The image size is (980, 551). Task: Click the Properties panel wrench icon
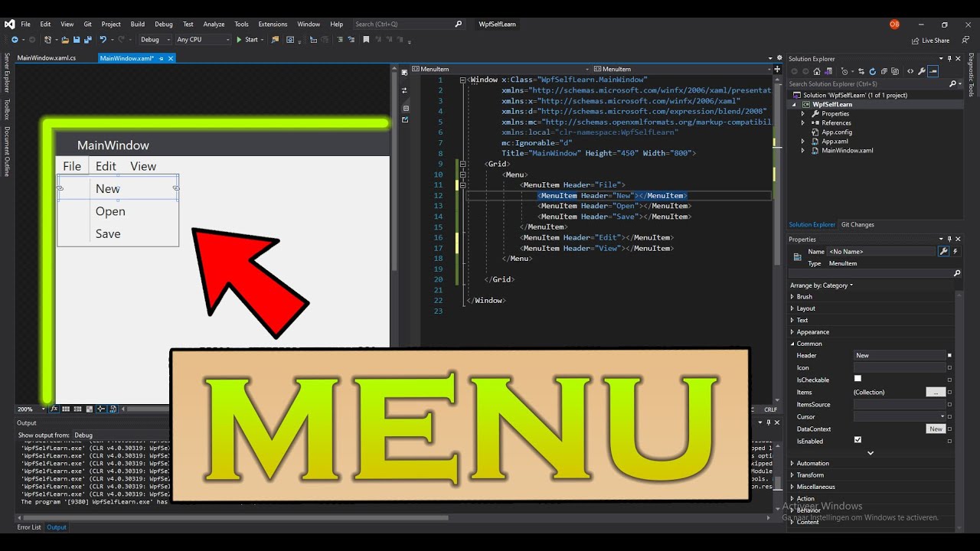(943, 251)
